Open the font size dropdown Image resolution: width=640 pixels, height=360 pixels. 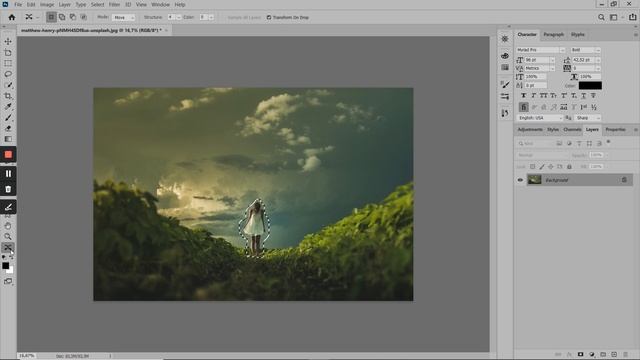552,60
